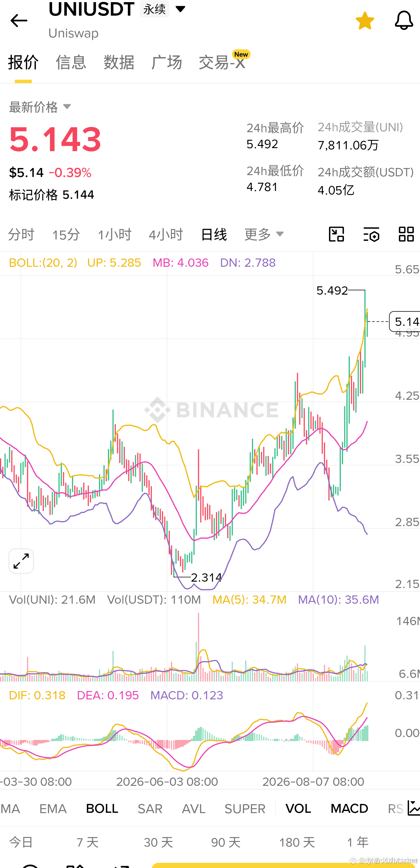
Task: Toggle the EMA indicator
Action: click(x=53, y=809)
